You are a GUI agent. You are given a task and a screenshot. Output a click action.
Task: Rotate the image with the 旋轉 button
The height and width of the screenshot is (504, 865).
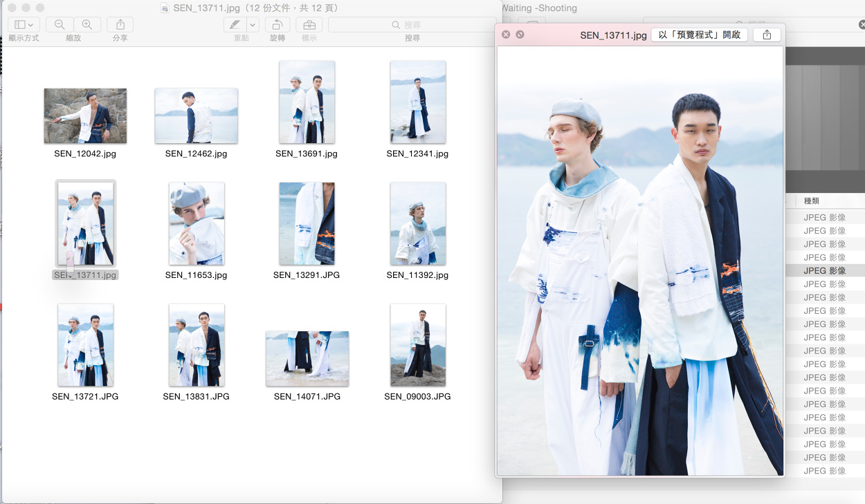pyautogui.click(x=277, y=25)
